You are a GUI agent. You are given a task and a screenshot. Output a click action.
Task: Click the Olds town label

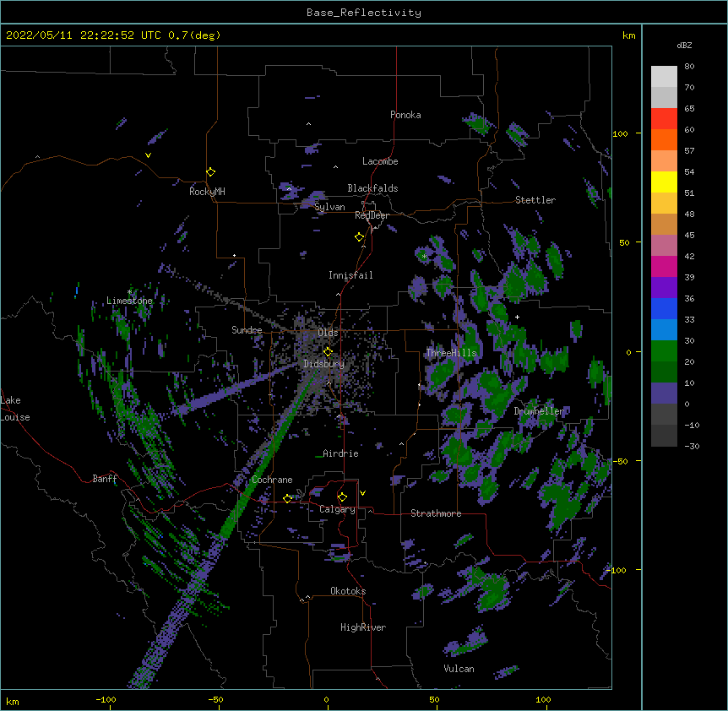[328, 333]
